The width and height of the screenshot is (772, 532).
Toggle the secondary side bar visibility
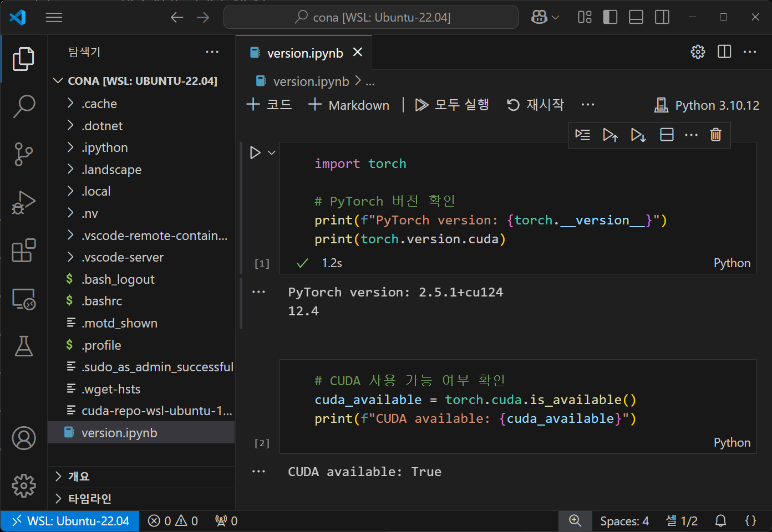[x=662, y=17]
